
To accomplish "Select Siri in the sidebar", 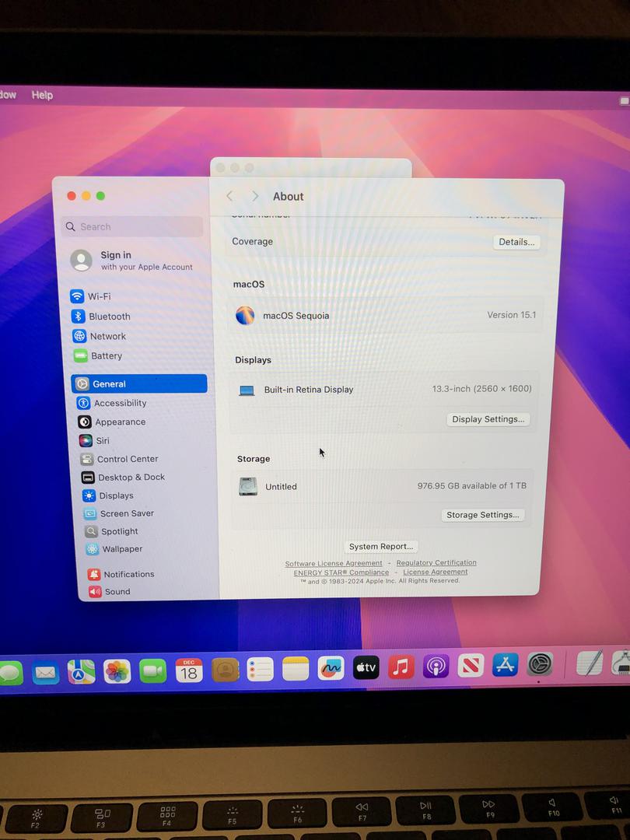I will (102, 440).
